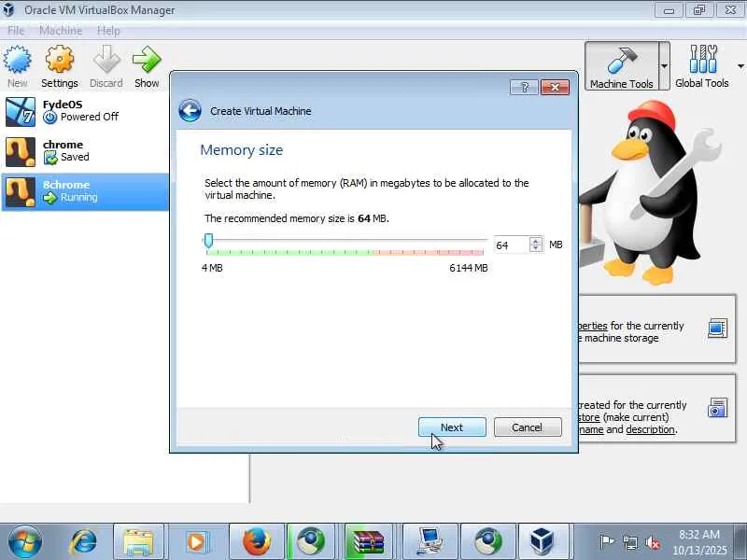Click the 'perties' link in the details panel
Screen dimensions: 747x560
(x=593, y=326)
